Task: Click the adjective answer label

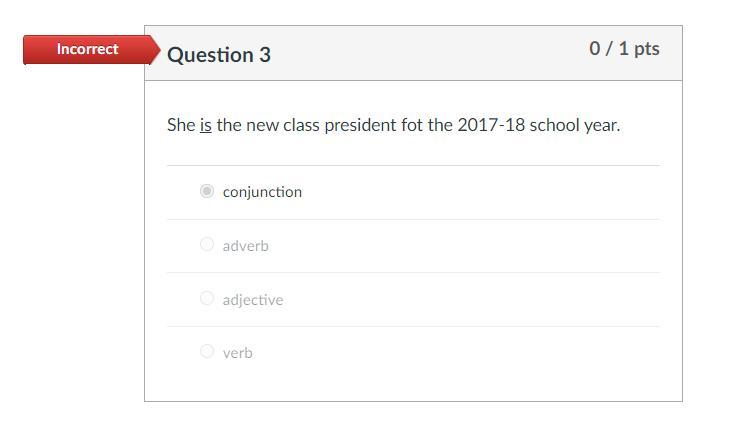Action: coord(253,300)
